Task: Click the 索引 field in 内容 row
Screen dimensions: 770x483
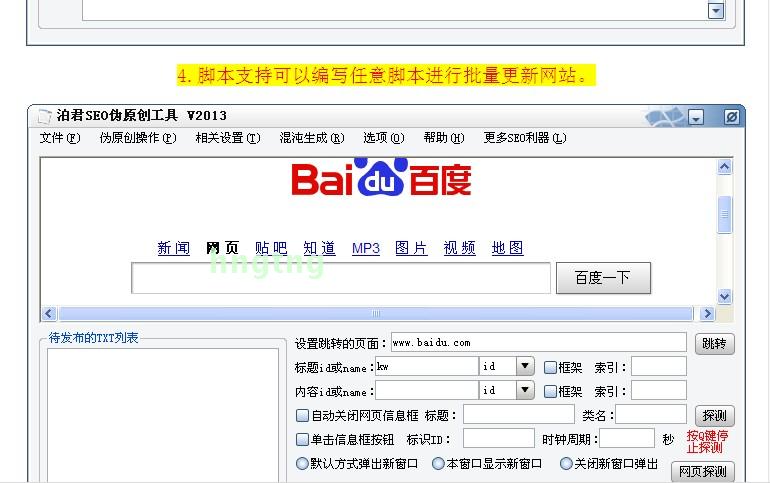Action: pos(659,390)
